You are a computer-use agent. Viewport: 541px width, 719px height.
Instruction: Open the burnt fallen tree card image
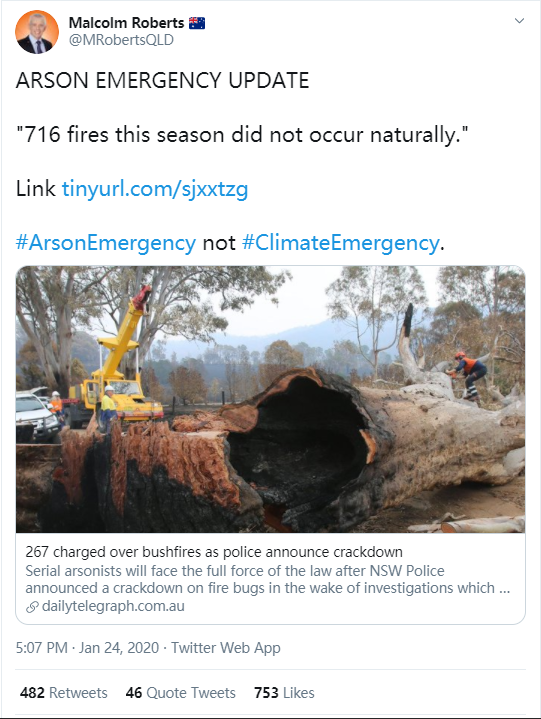pos(270,399)
